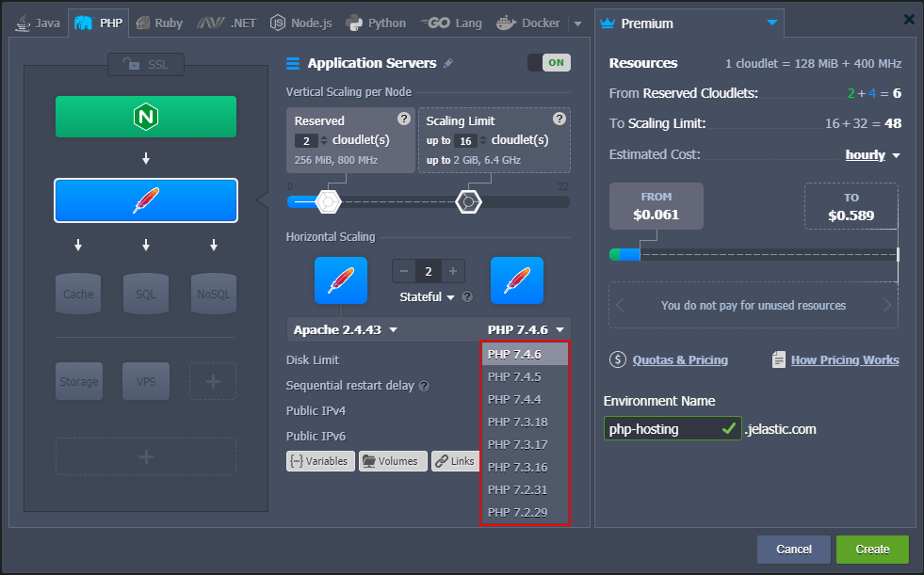Click the NGINX load balancer block
Viewport: 924px width, 575px height.
(145, 116)
